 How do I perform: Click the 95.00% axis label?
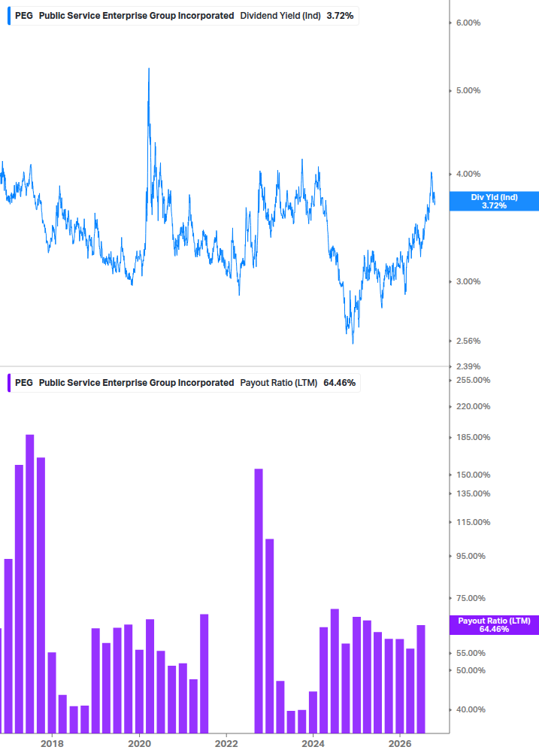471,557
